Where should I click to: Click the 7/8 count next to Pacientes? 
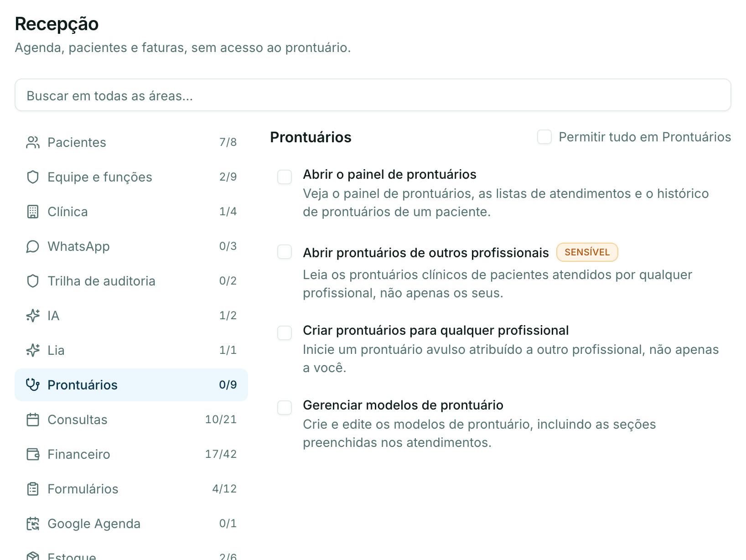(x=228, y=142)
